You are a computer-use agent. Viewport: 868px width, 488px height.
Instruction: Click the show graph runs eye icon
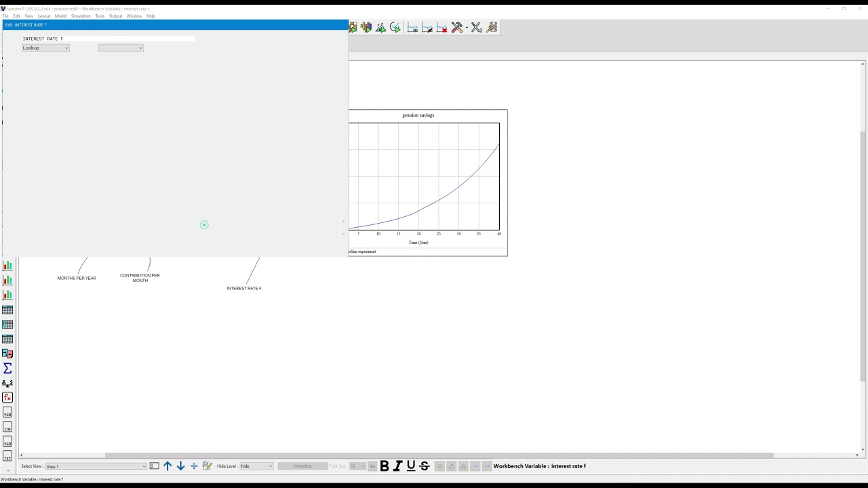tap(412, 27)
